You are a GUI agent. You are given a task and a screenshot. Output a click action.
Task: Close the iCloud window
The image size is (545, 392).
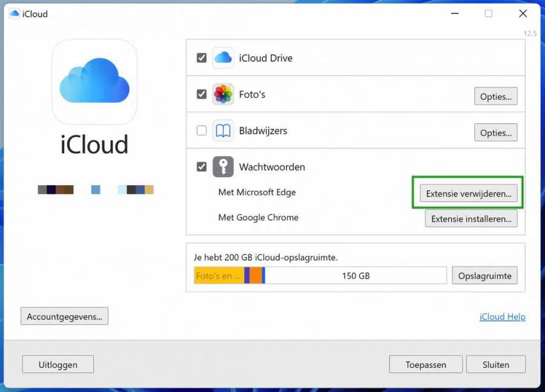point(523,13)
